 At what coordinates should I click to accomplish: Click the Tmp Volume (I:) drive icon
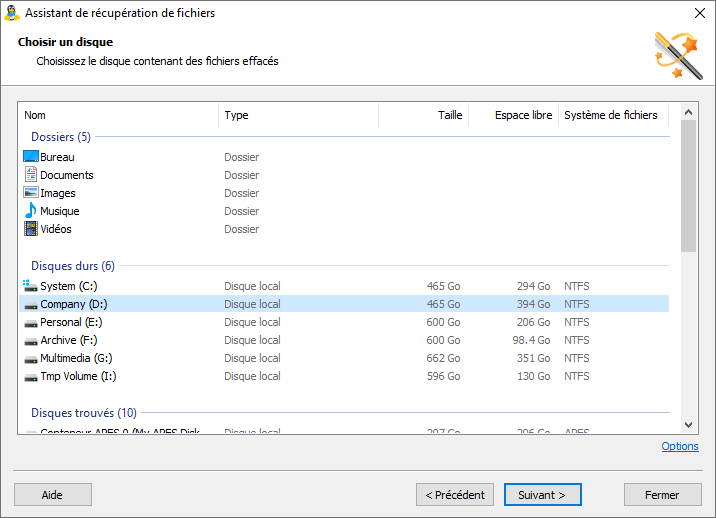click(x=31, y=377)
